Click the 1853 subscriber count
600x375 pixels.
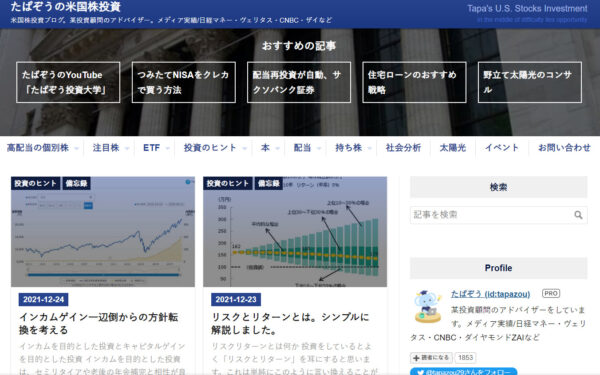[465, 358]
